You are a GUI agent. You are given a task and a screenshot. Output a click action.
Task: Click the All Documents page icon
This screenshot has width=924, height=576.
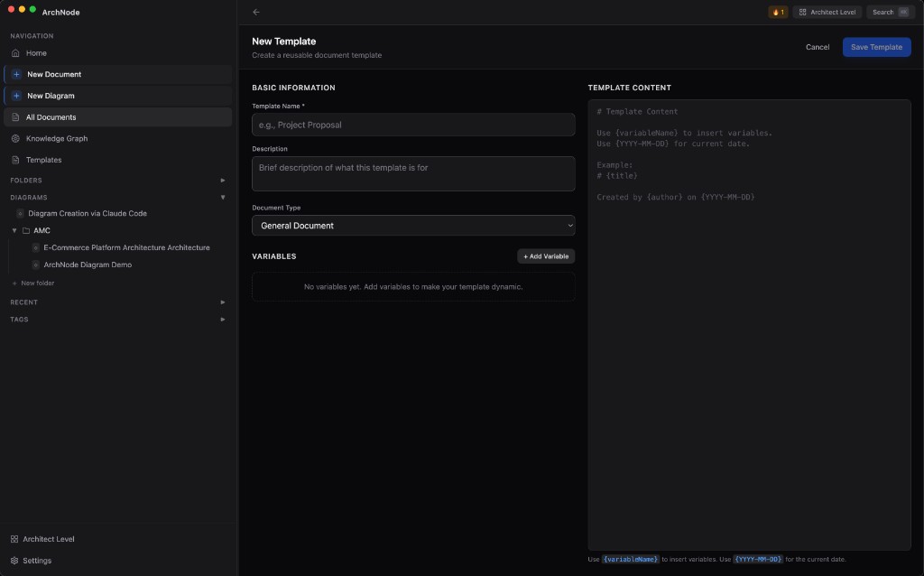click(x=15, y=117)
